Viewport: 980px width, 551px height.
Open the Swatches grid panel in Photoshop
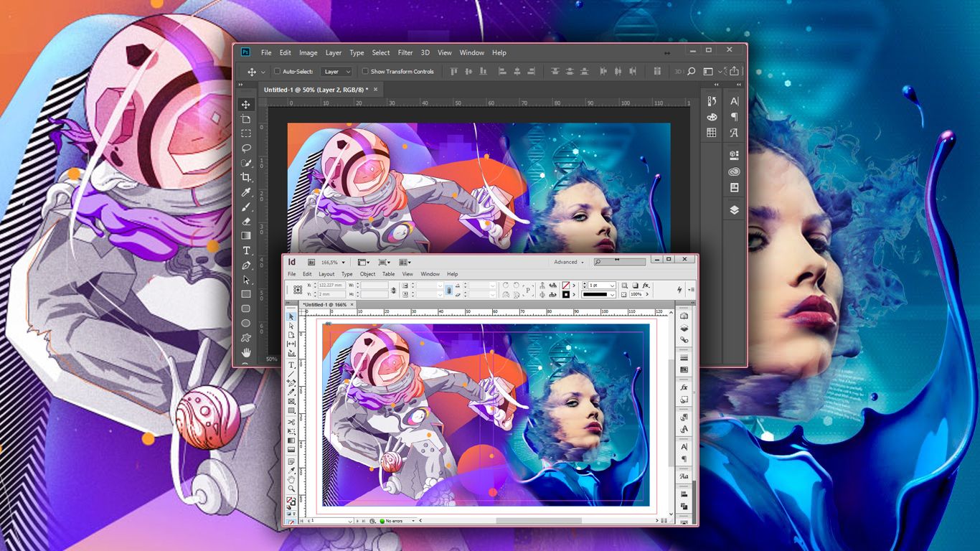(712, 133)
